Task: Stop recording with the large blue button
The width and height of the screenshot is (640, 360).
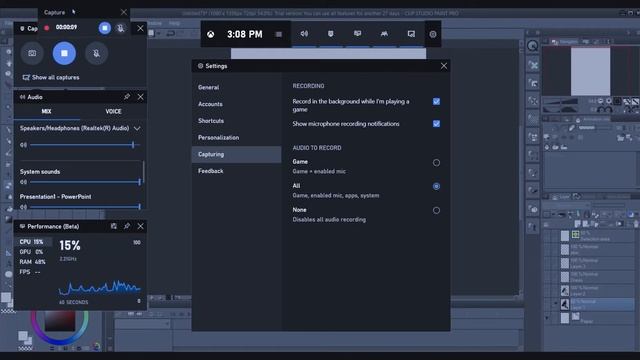Action: pyautogui.click(x=64, y=53)
